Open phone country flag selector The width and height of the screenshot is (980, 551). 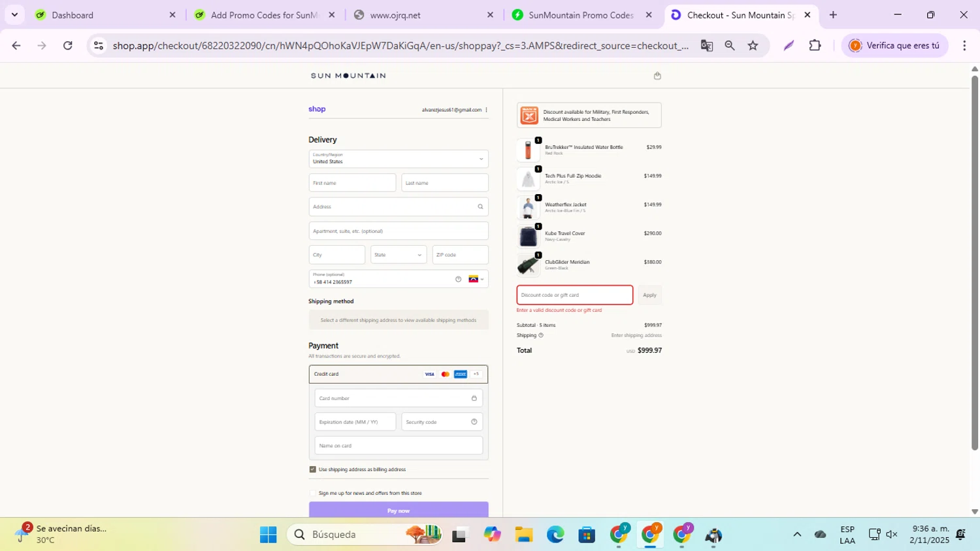click(x=476, y=279)
